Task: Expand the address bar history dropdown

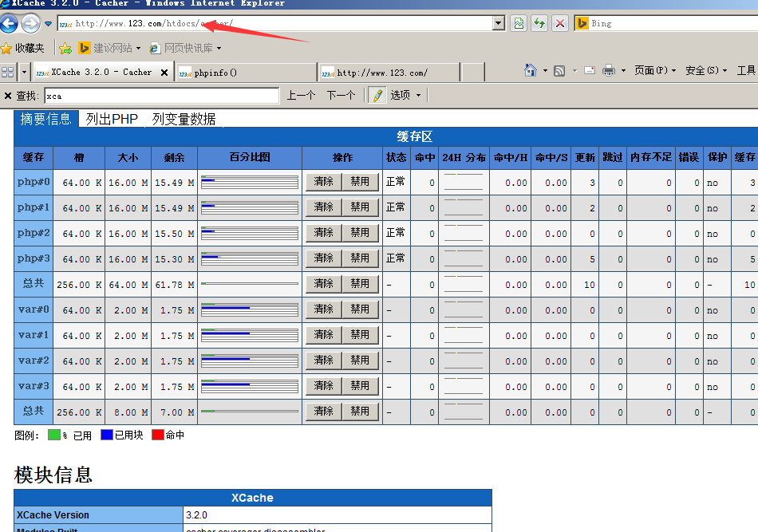Action: click(499, 23)
